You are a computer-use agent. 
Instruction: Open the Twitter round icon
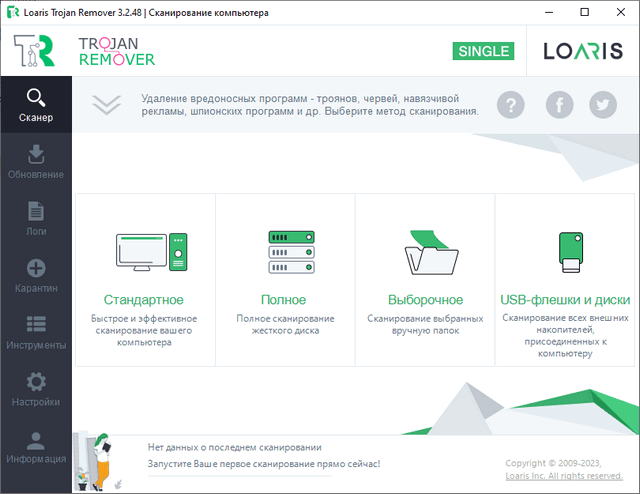point(602,104)
